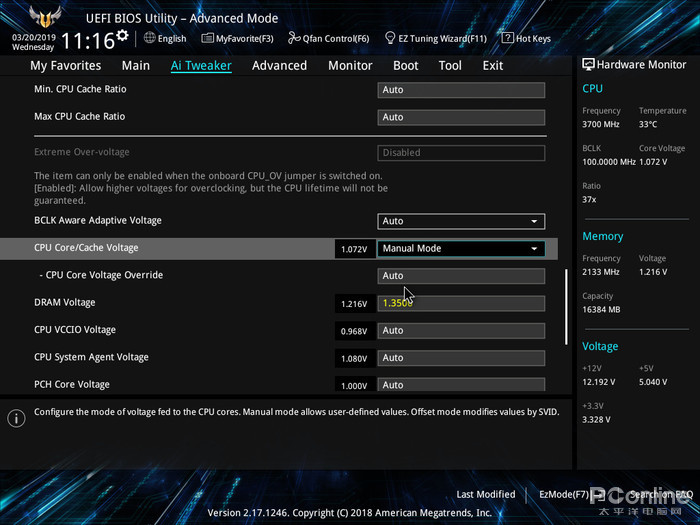The image size is (700, 525).
Task: Click the 33°C temperature value
Action: point(648,124)
